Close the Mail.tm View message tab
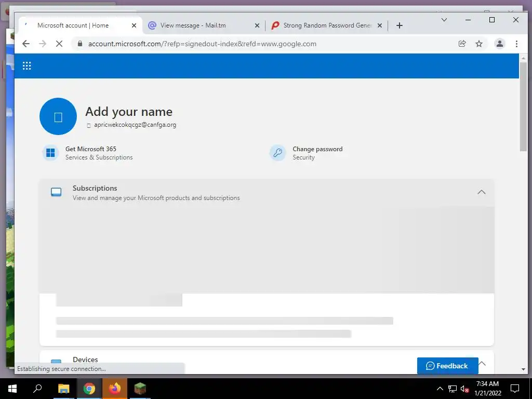The width and height of the screenshot is (532, 399). tap(257, 25)
